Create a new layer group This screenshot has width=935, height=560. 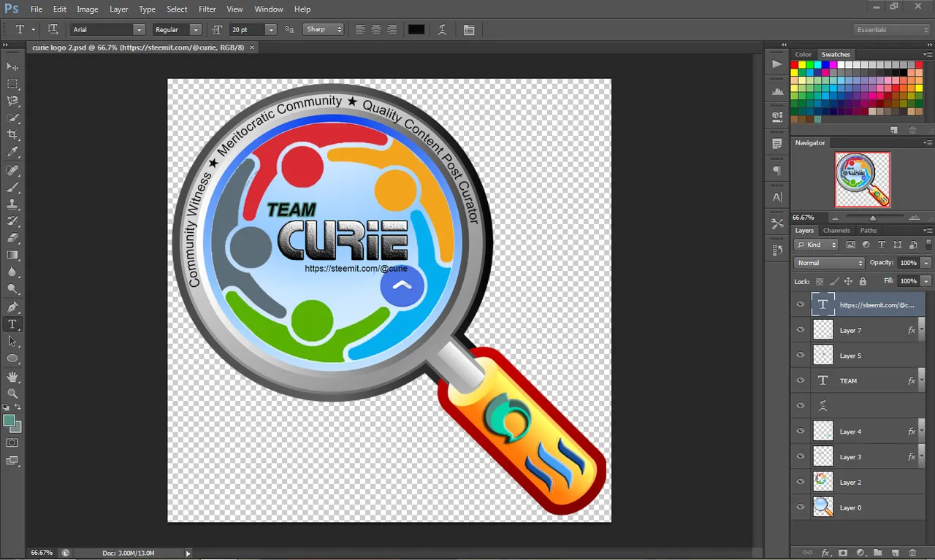coord(877,553)
